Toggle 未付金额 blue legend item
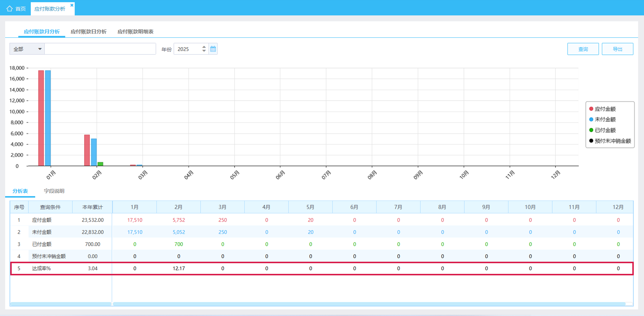Viewport: 644px width, 316px height. (x=602, y=119)
